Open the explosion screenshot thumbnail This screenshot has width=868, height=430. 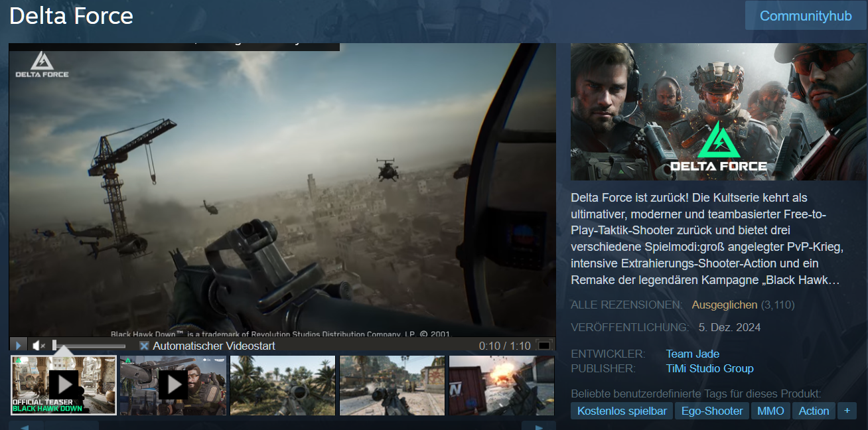pyautogui.click(x=502, y=386)
